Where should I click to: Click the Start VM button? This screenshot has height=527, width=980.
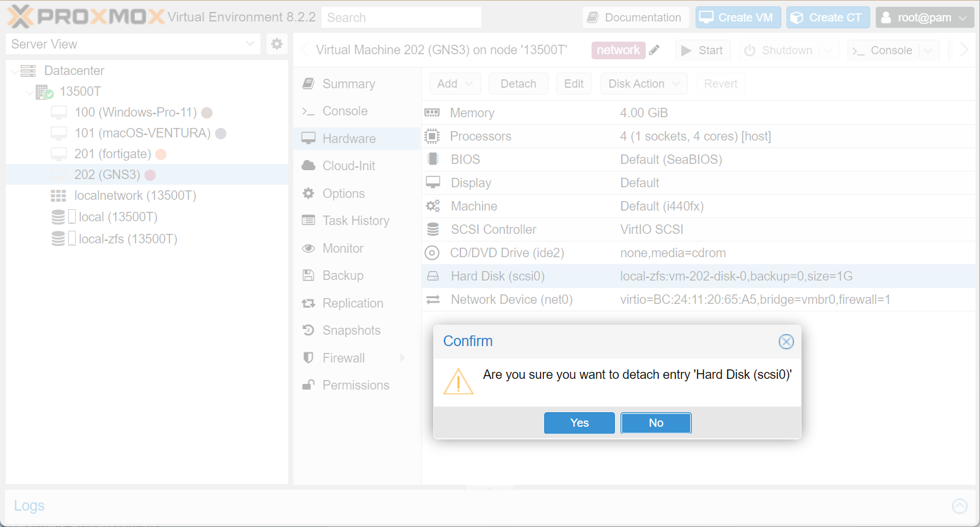(x=703, y=50)
